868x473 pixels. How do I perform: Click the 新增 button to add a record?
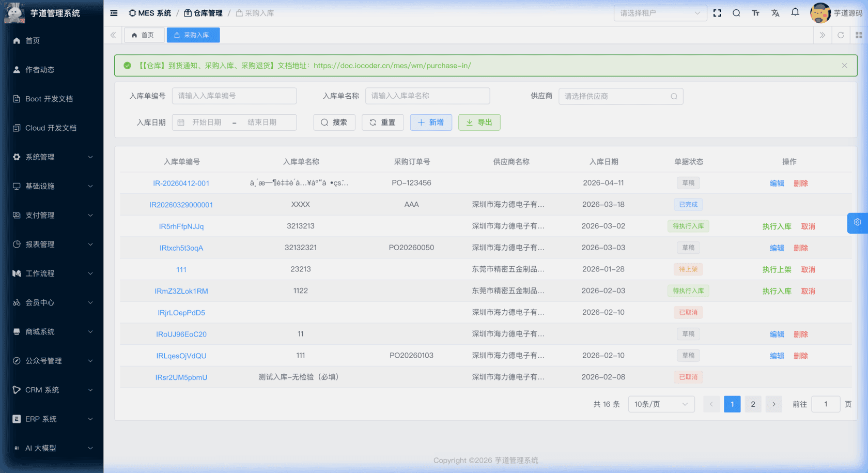click(431, 123)
